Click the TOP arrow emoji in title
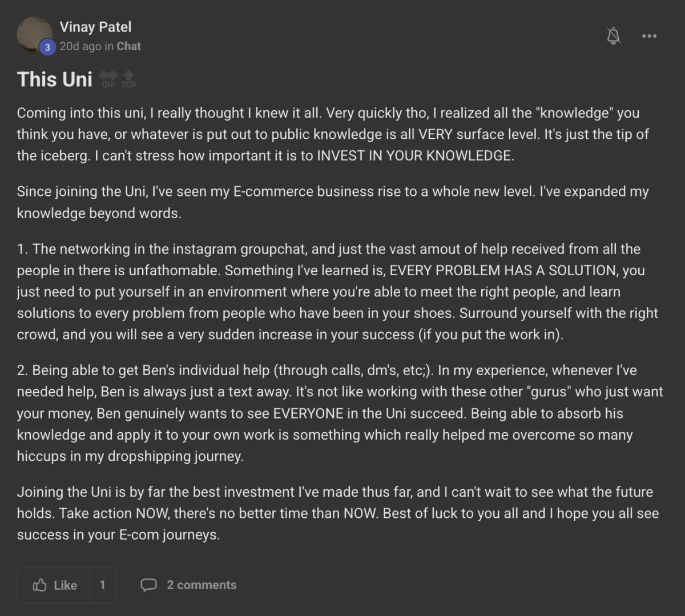This screenshot has height=616, width=685. (128, 79)
